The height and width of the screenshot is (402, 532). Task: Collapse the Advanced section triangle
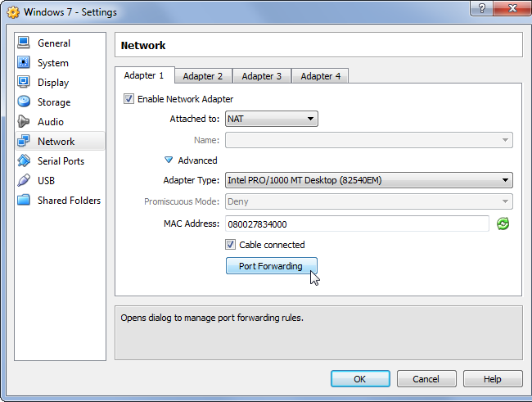click(169, 160)
